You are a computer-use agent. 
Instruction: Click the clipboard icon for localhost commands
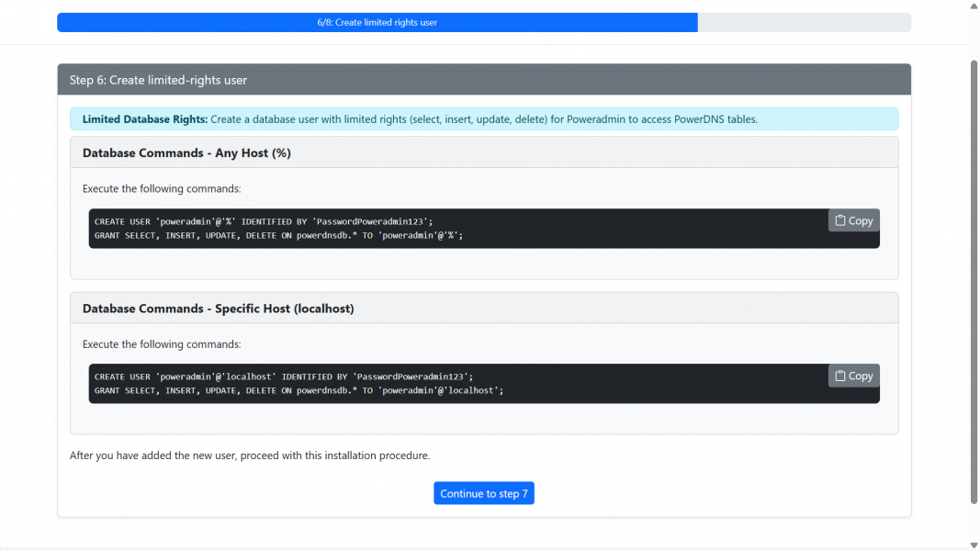click(840, 376)
